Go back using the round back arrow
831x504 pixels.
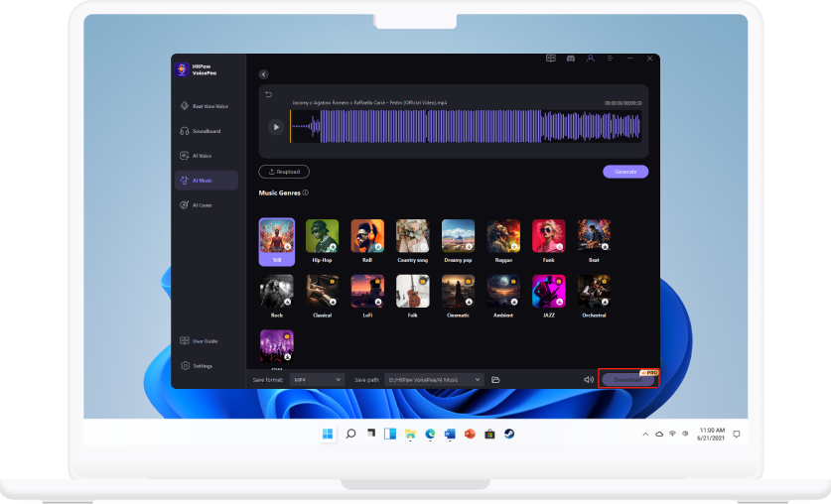pos(263,74)
